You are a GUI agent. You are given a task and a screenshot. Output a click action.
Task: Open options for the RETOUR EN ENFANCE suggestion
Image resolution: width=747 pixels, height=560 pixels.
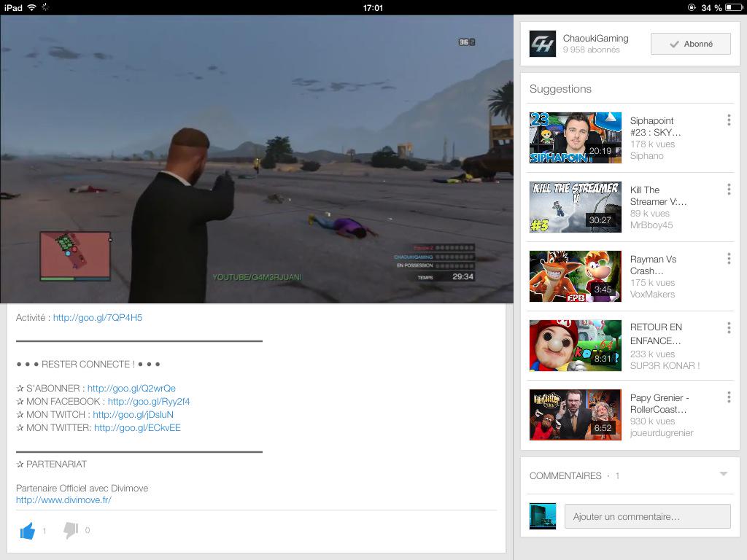(729, 327)
